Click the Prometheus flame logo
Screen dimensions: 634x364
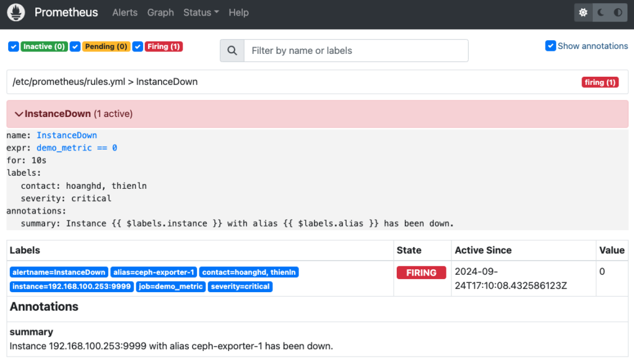point(16,12)
